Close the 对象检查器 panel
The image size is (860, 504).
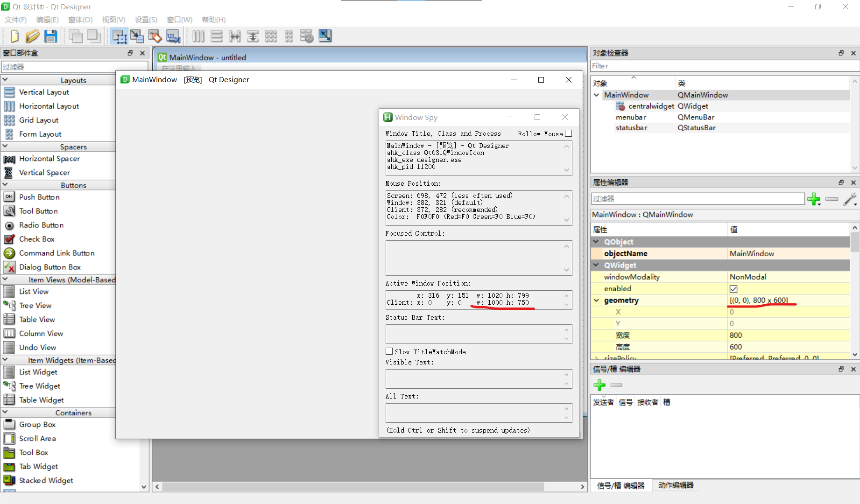(x=853, y=53)
